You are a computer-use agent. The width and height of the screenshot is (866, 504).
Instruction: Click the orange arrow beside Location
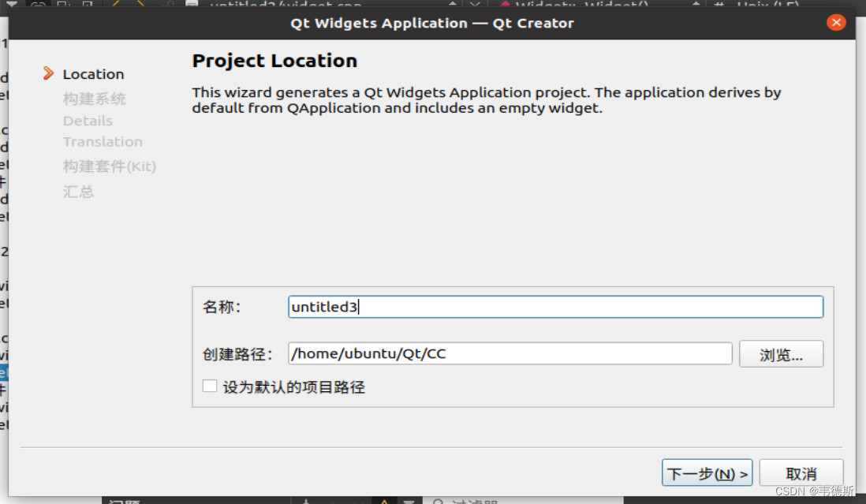[49, 74]
